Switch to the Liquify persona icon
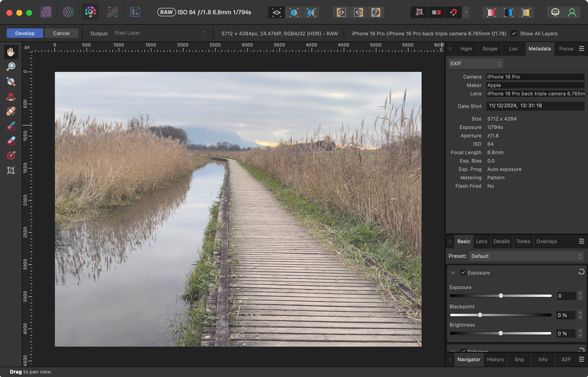The image size is (588, 377). click(68, 12)
